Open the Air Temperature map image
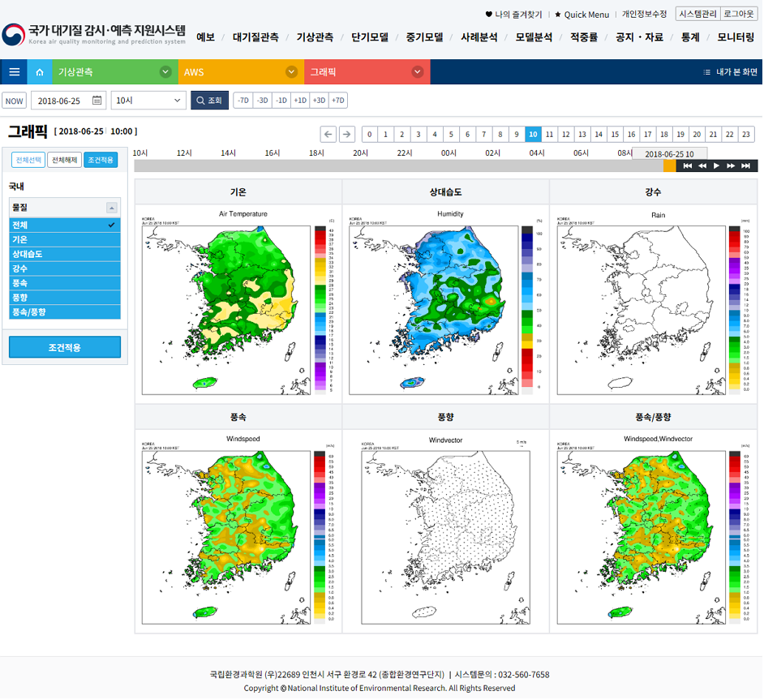This screenshot has height=700, width=764. click(x=238, y=304)
